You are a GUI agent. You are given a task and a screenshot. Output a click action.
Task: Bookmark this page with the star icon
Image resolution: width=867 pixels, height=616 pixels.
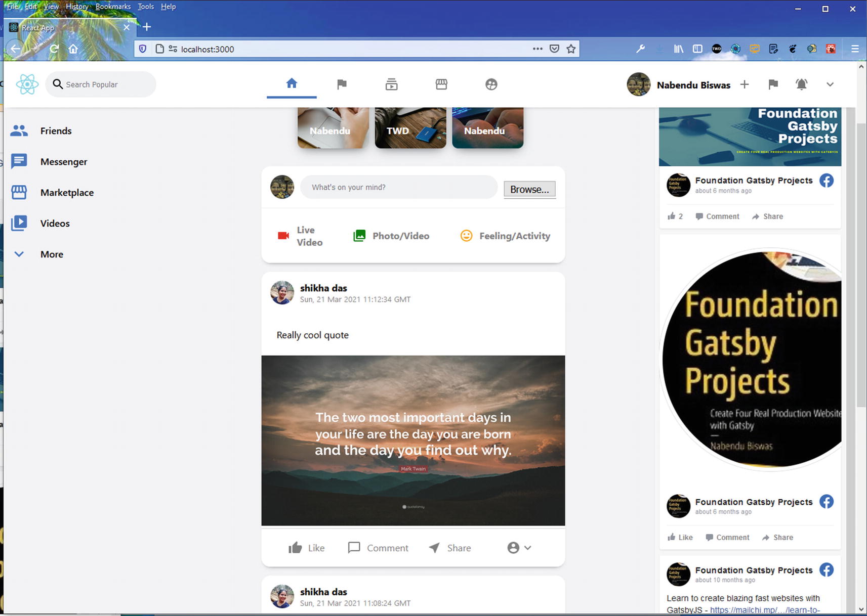point(571,49)
